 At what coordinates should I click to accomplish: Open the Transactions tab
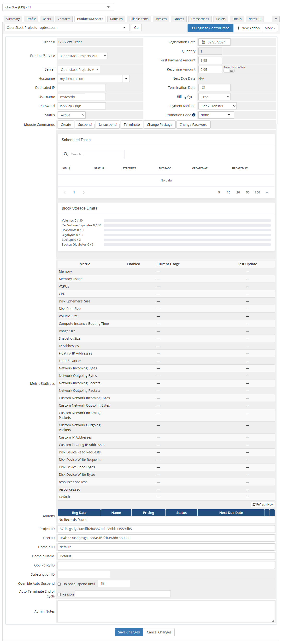200,19
